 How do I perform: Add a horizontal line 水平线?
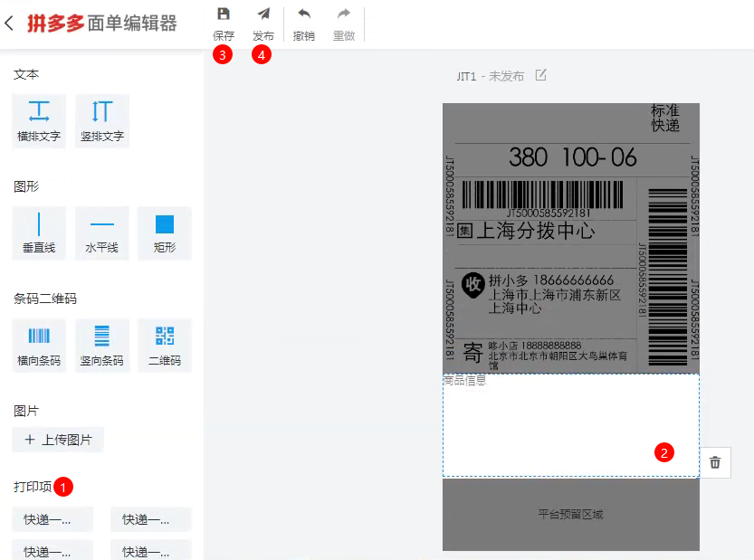tap(102, 233)
